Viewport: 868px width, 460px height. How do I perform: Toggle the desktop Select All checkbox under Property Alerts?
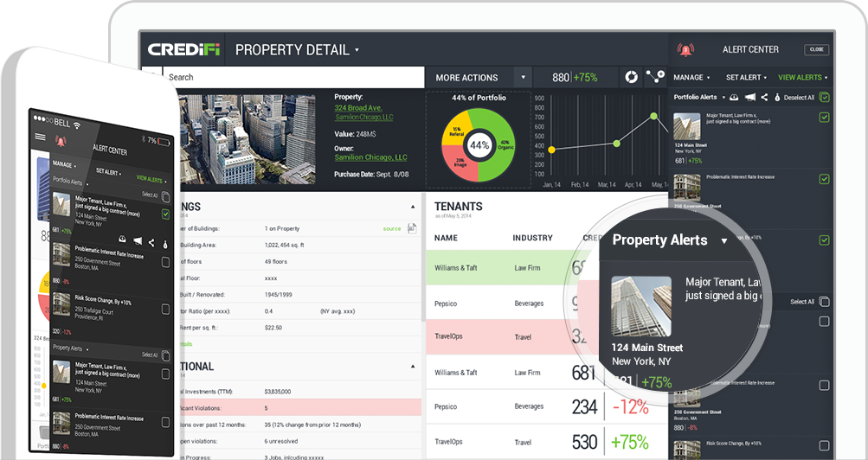[824, 301]
